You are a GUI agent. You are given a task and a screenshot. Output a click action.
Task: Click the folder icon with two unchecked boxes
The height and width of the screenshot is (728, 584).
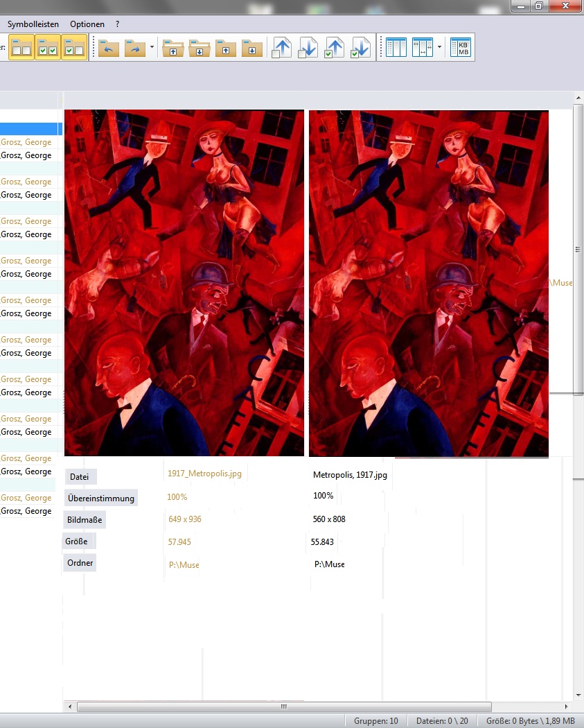click(x=21, y=48)
